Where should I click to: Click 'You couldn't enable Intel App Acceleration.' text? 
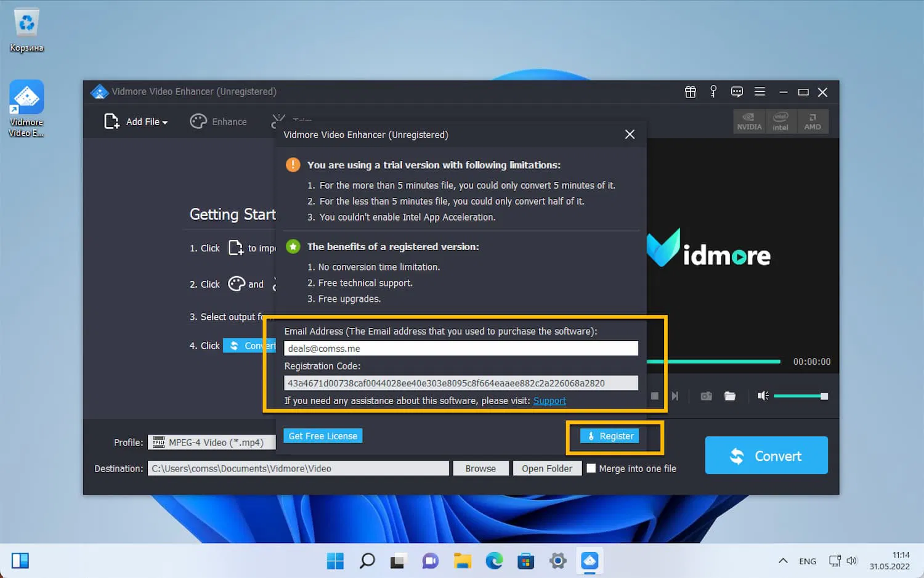pyautogui.click(x=407, y=217)
